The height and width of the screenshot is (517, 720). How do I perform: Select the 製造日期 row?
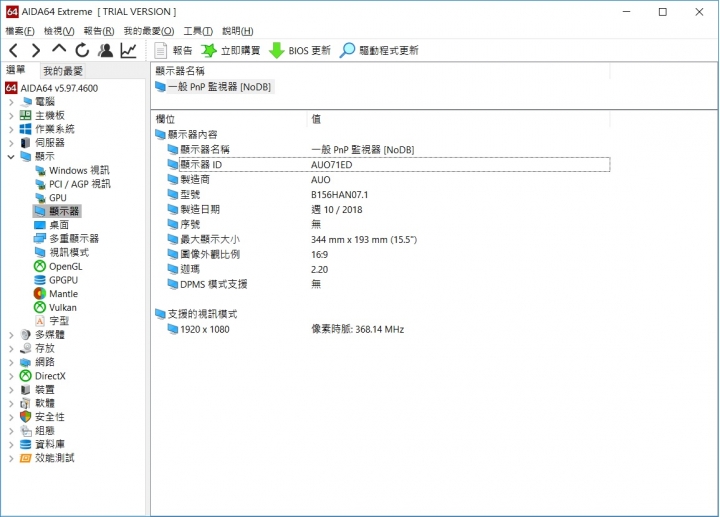click(x=388, y=209)
